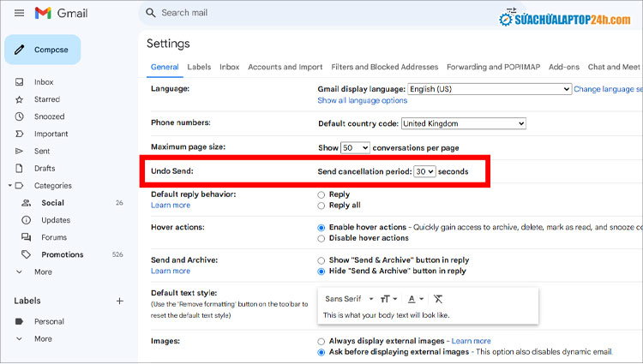The image size is (643, 364).
Task: Select the Reply all radio button
Action: pos(321,206)
